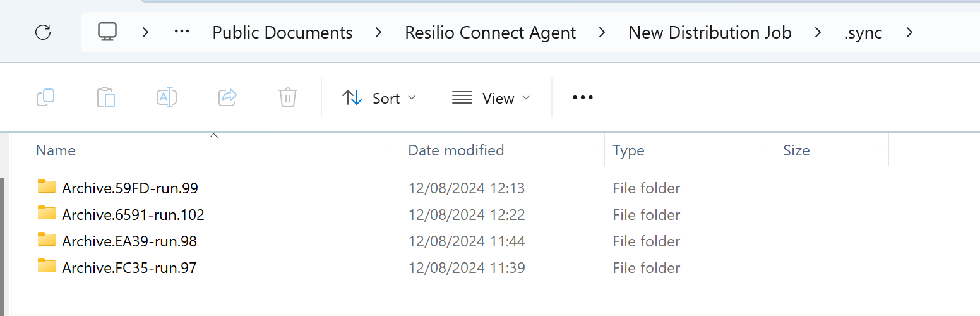Select the Archive.6591-run.102 folder
Viewport: 980px width, 316px height.
(x=133, y=214)
